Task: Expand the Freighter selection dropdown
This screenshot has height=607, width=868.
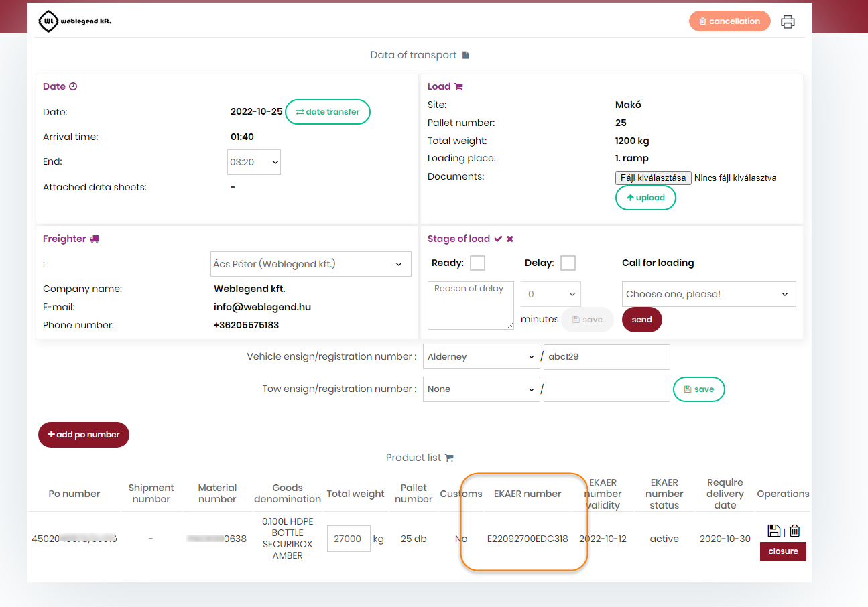Action: coord(310,264)
